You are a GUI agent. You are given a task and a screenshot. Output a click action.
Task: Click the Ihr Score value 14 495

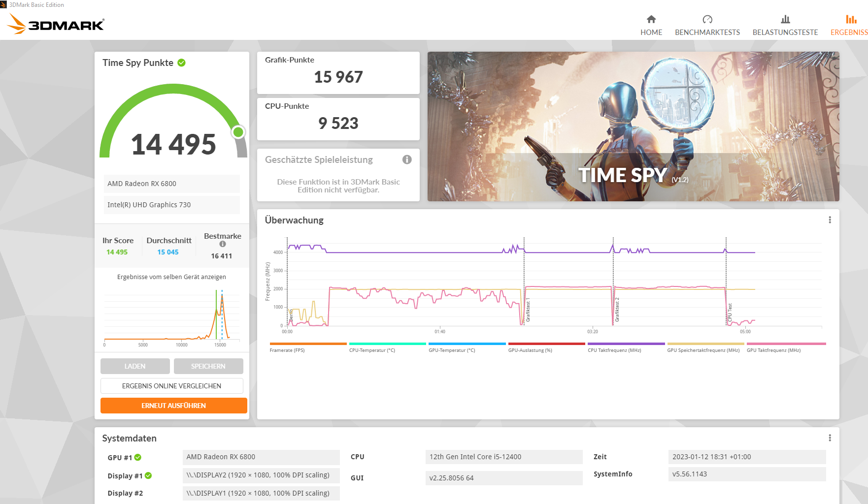point(117,252)
